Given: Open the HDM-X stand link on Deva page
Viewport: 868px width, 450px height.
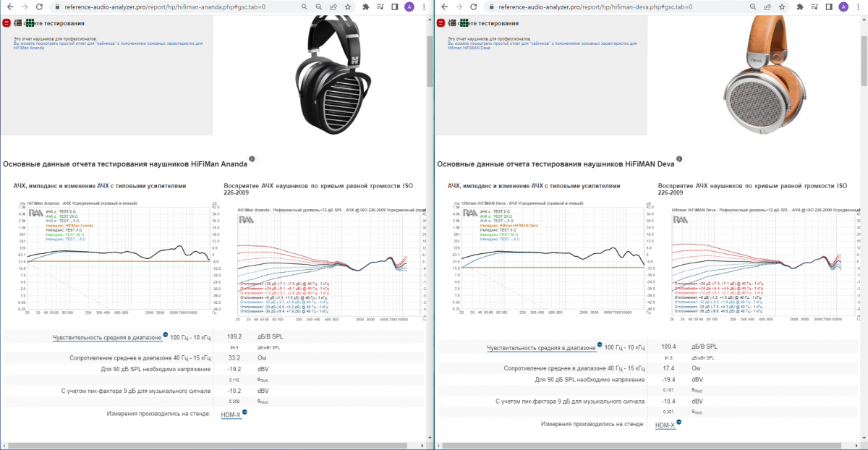Looking at the screenshot, I should click(664, 425).
